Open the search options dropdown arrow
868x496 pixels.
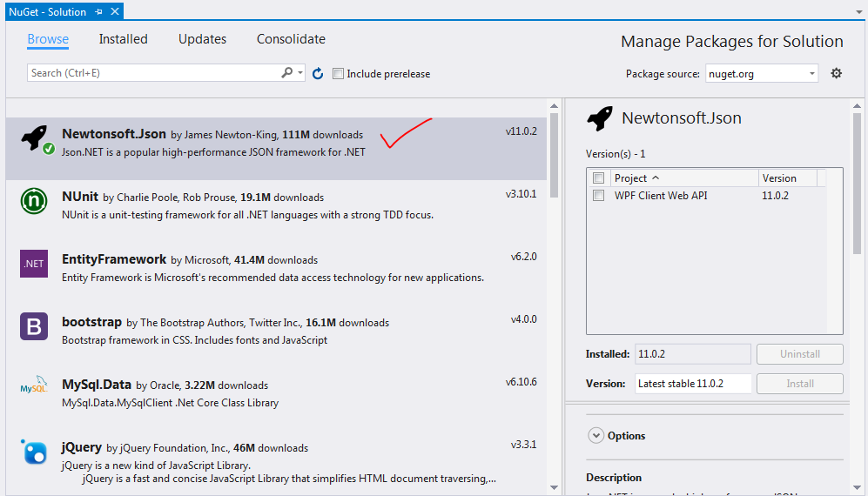click(x=300, y=72)
